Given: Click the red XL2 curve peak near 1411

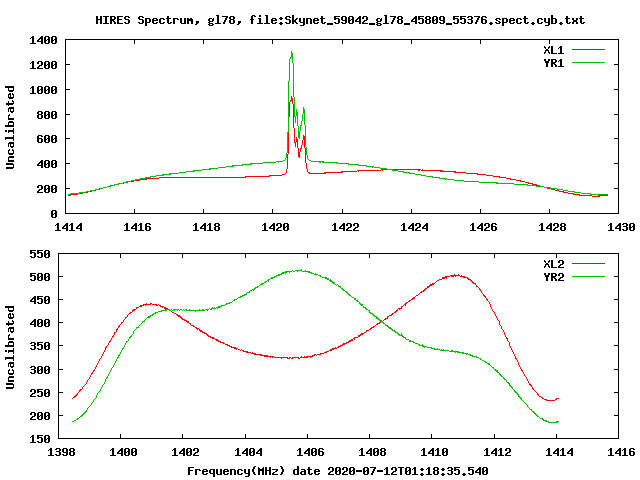Looking at the screenshot, I should (457, 276).
